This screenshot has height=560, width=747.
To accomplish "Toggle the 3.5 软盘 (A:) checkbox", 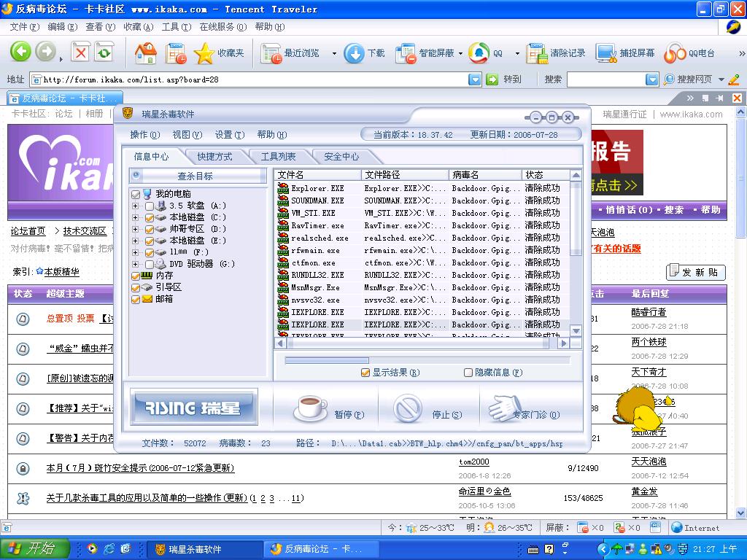I will pos(149,206).
